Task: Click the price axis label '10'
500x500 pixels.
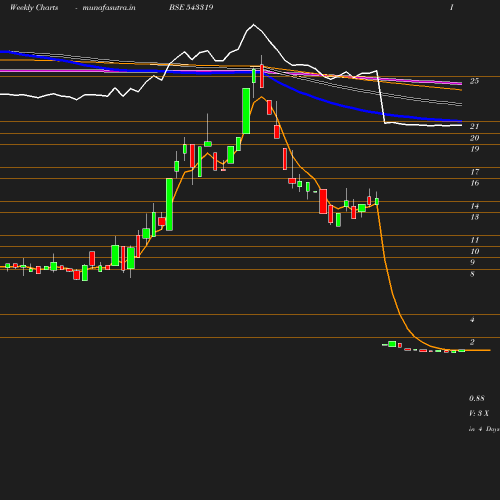Action: tap(474, 251)
